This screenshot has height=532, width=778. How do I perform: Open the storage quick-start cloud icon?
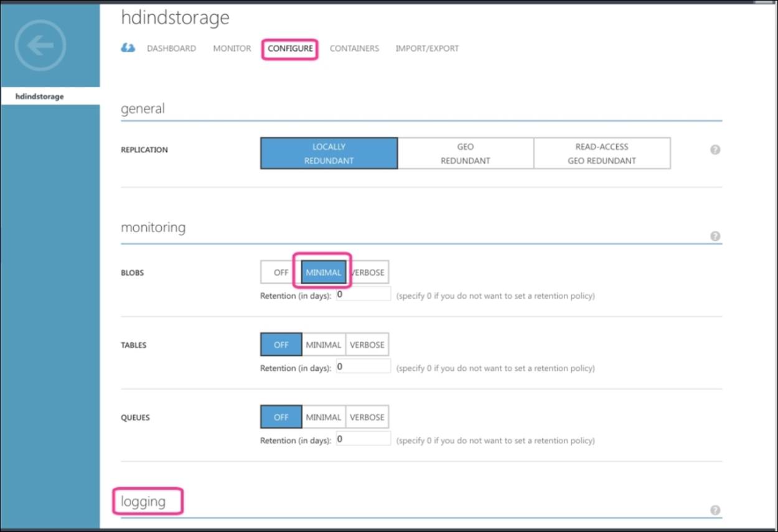click(128, 48)
